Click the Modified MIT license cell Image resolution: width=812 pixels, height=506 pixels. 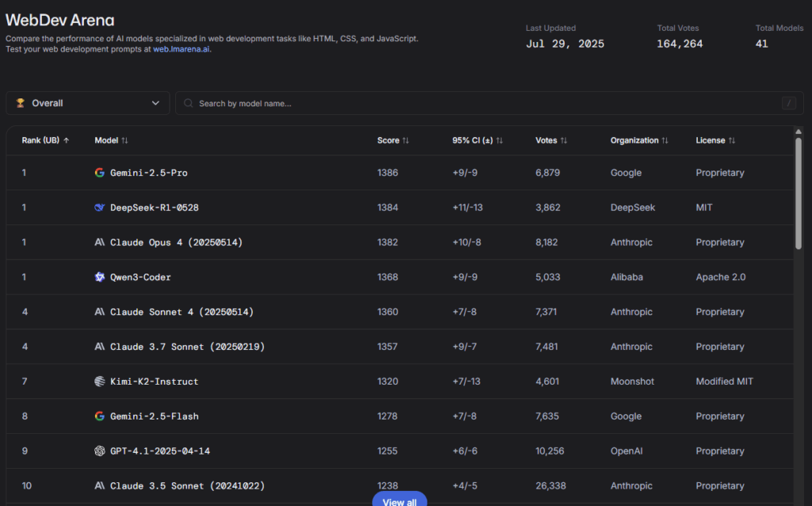pos(725,381)
